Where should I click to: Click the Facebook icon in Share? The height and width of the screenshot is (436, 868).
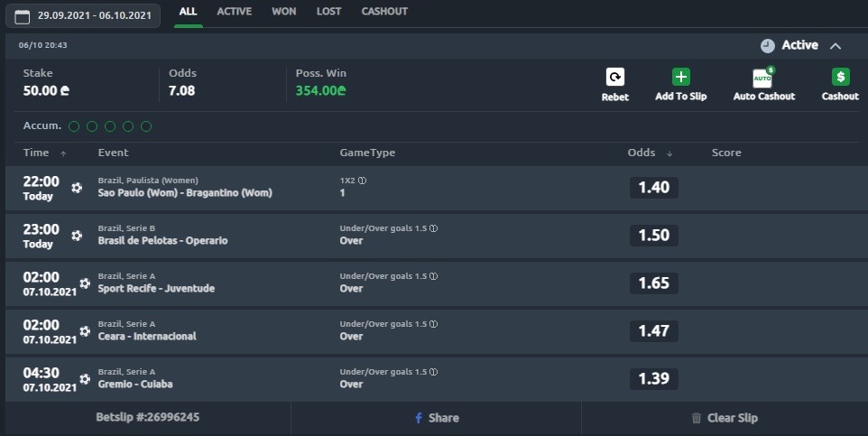[x=419, y=418]
